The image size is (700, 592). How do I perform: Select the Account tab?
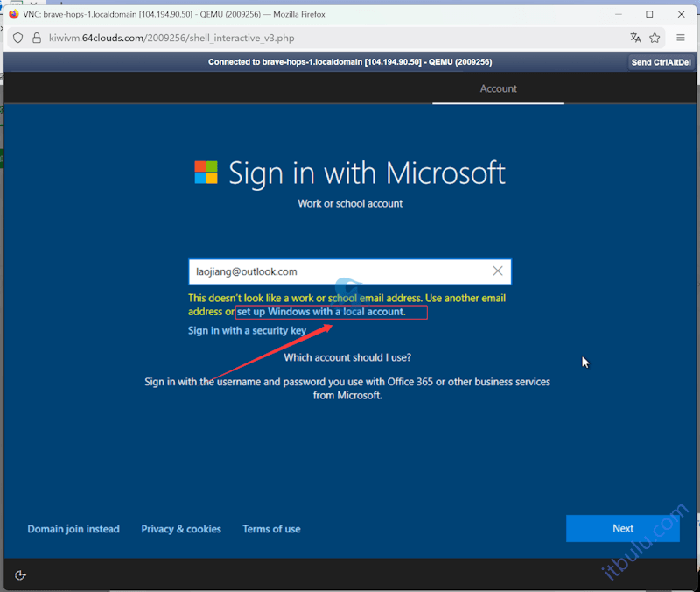pos(498,88)
